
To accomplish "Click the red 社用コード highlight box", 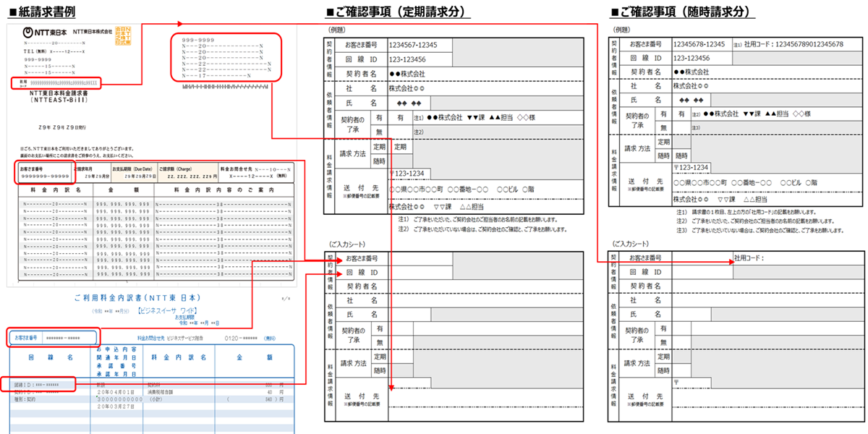I will pos(58,81).
